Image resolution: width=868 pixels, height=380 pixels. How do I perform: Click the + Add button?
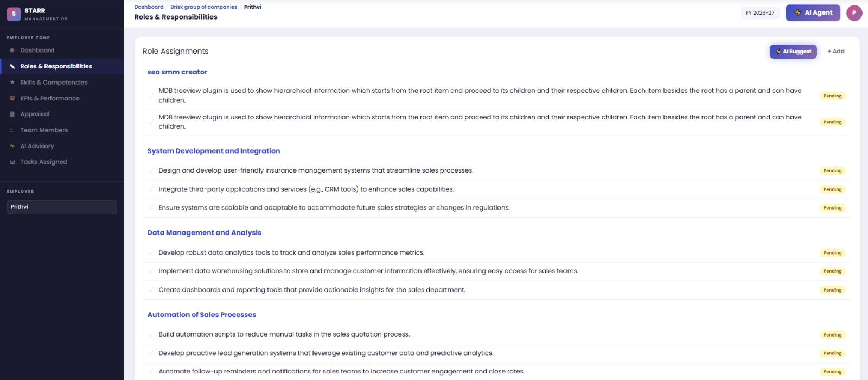(x=836, y=52)
